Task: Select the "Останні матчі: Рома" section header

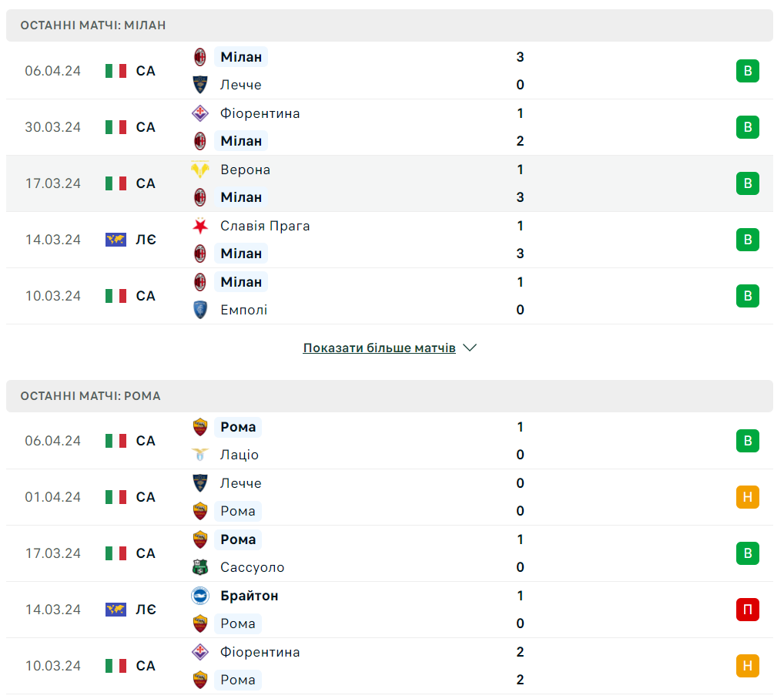Action: click(90, 396)
